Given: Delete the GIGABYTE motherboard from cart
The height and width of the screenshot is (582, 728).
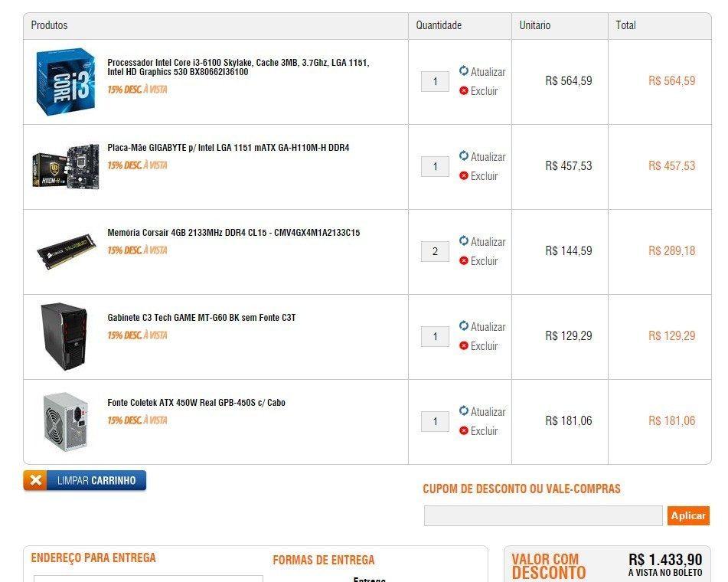Looking at the screenshot, I should click(478, 176).
